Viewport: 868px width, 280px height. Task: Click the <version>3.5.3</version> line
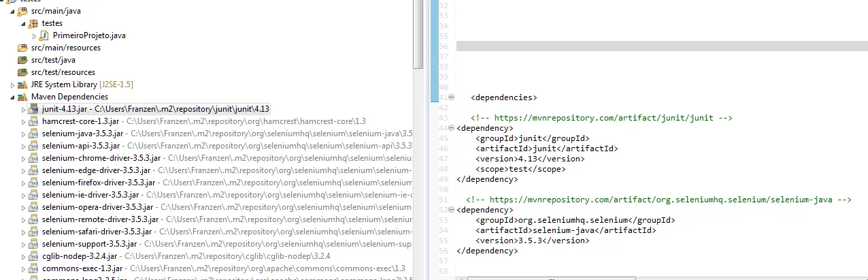(x=533, y=240)
